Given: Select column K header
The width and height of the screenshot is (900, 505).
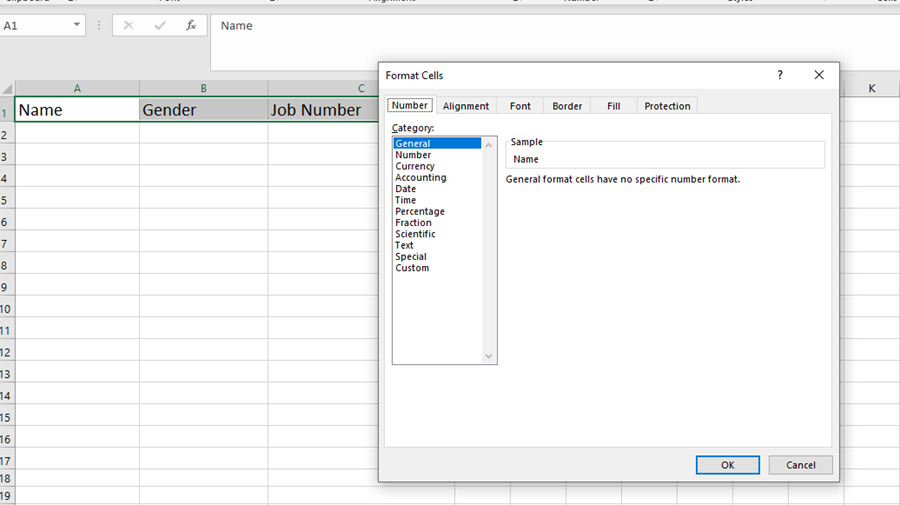Looking at the screenshot, I should (x=871, y=88).
